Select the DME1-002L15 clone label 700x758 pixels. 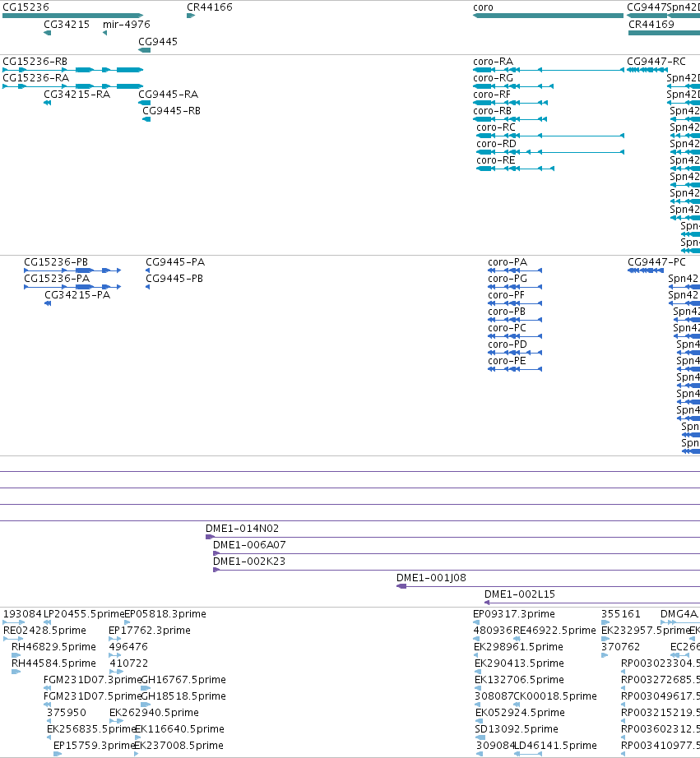[x=520, y=594]
